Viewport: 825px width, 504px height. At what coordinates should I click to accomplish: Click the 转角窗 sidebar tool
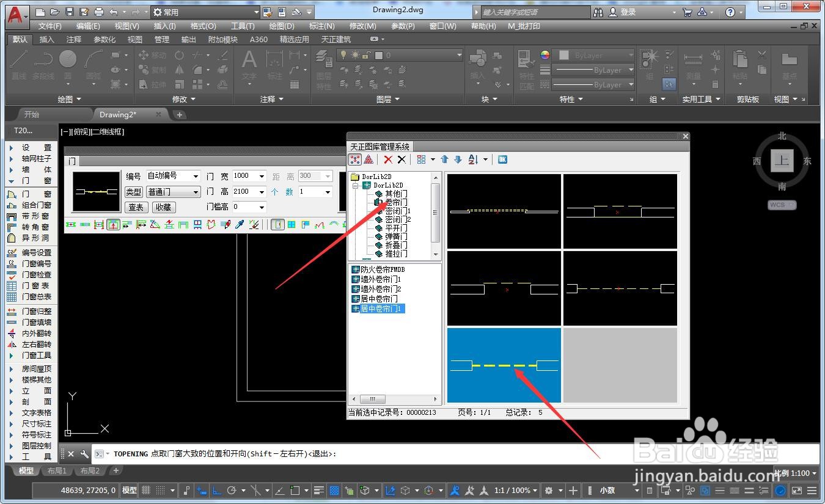click(x=29, y=227)
